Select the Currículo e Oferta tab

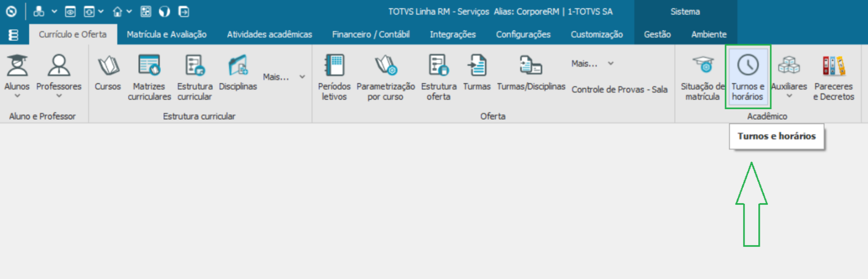[x=73, y=34]
